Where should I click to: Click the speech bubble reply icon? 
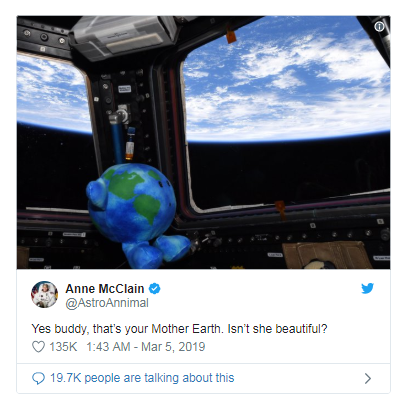[x=38, y=378]
